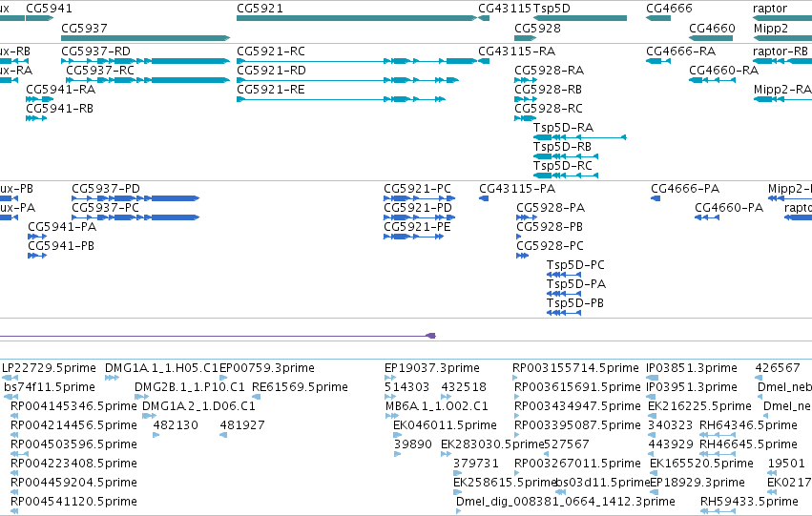
Task: Select transcript CG5921-RE
Action: (x=341, y=99)
